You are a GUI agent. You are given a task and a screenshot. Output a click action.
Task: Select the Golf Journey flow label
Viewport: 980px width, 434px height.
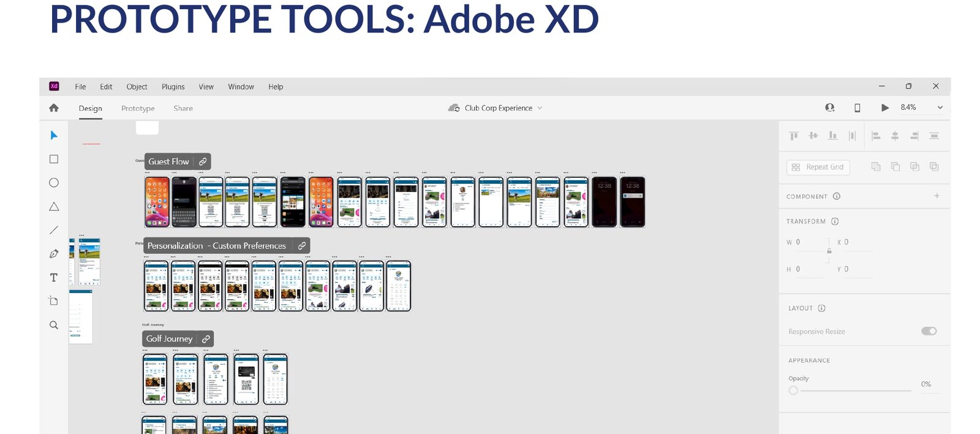[x=169, y=339]
